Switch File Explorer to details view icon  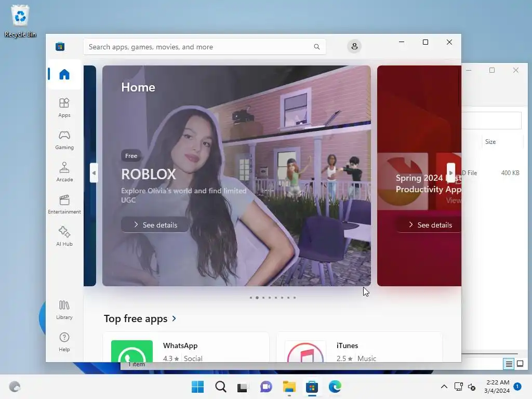509,364
